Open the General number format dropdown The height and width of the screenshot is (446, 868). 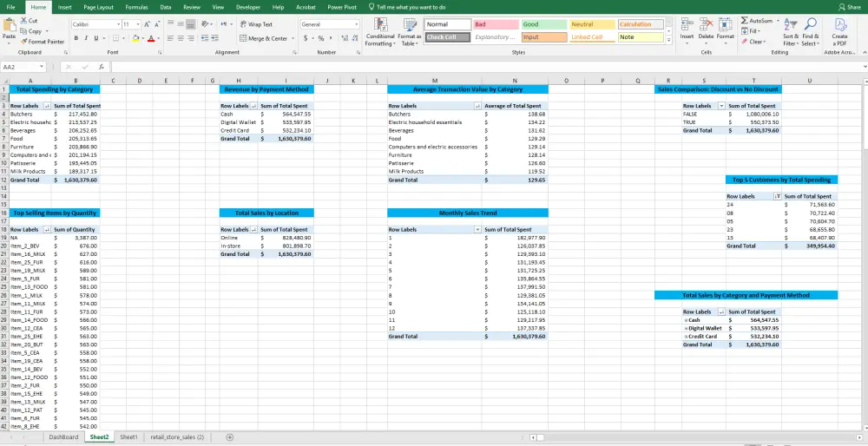tap(357, 24)
